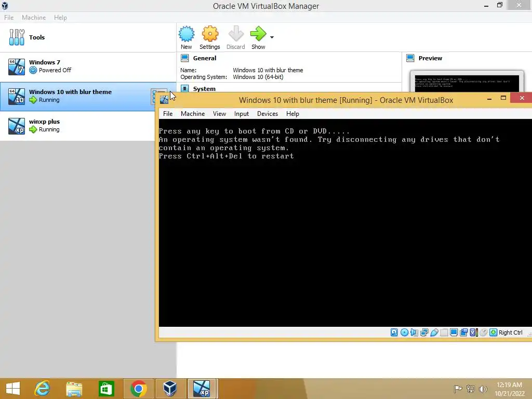Maximize the running VM window
The image size is (532, 399).
pos(503,98)
